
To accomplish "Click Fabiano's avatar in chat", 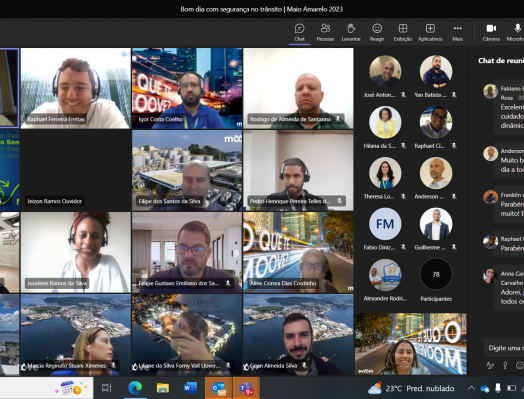I will (490, 91).
